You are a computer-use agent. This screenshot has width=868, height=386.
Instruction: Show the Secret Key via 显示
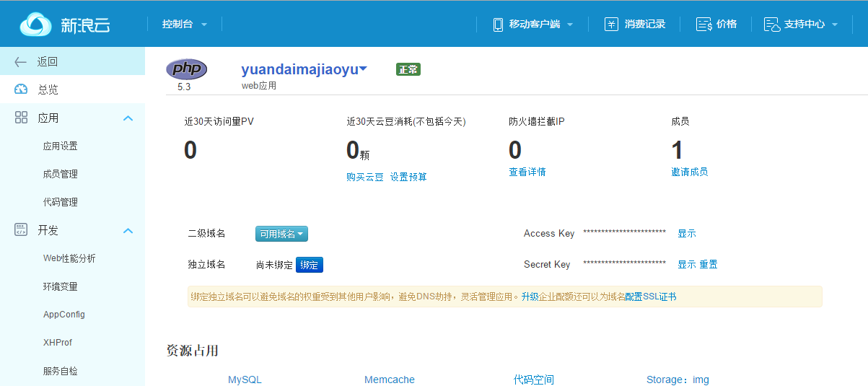click(x=687, y=265)
